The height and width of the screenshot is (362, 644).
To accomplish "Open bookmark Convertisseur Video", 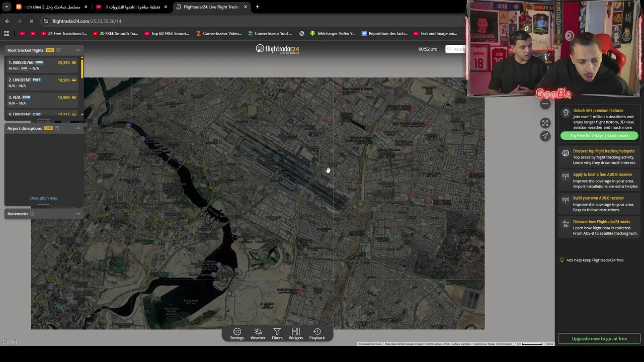I will coord(219,34).
